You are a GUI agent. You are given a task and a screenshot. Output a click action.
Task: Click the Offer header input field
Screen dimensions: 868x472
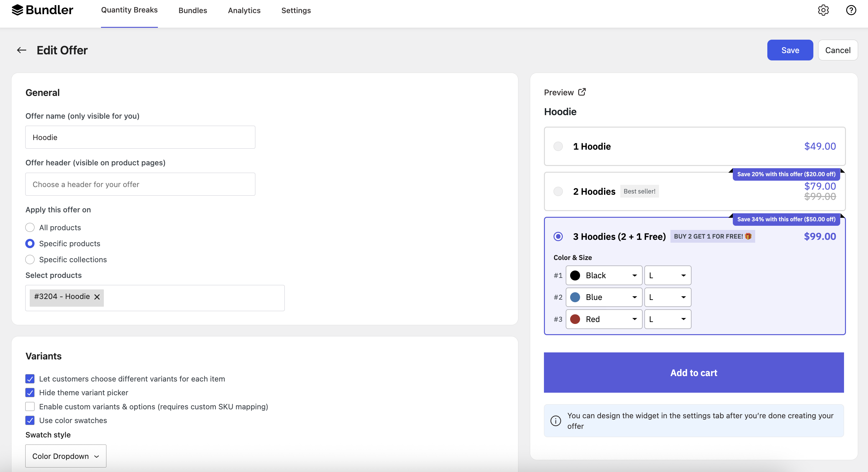140,184
